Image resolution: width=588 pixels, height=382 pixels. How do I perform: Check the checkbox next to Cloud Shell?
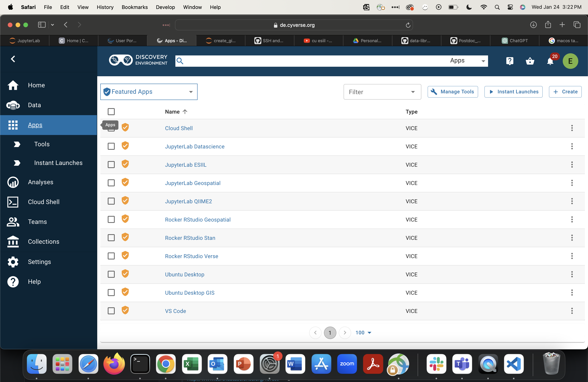coord(111,128)
